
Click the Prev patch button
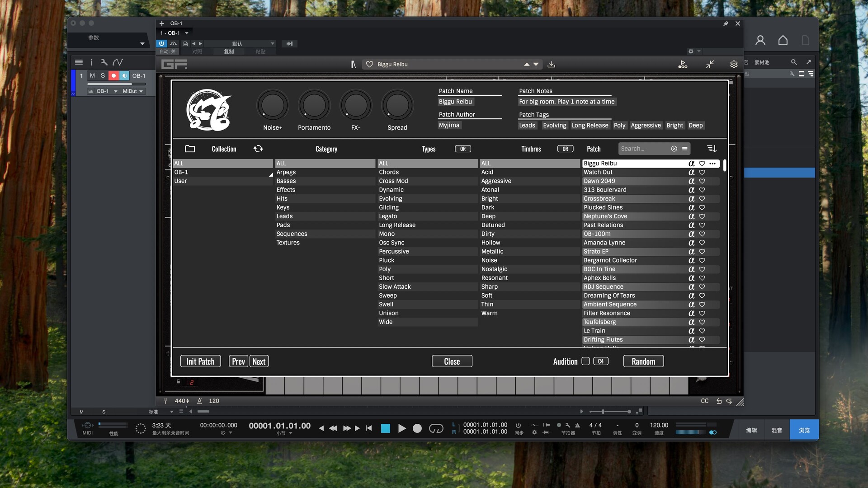[x=238, y=361]
